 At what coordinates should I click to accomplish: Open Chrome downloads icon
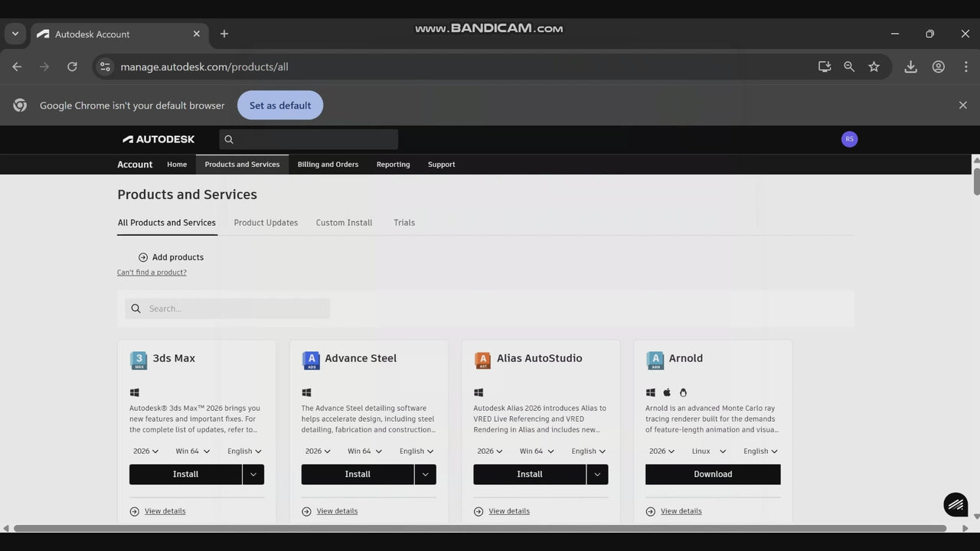pos(910,67)
